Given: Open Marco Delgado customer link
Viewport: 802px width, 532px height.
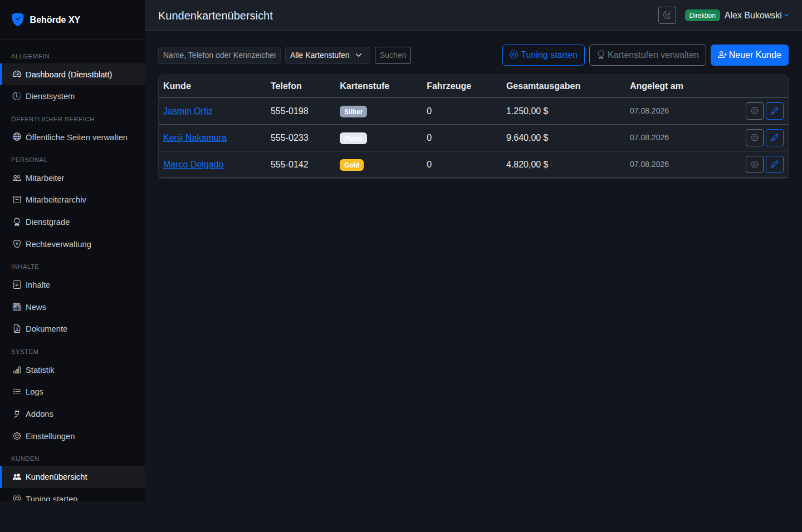Looking at the screenshot, I should point(193,165).
